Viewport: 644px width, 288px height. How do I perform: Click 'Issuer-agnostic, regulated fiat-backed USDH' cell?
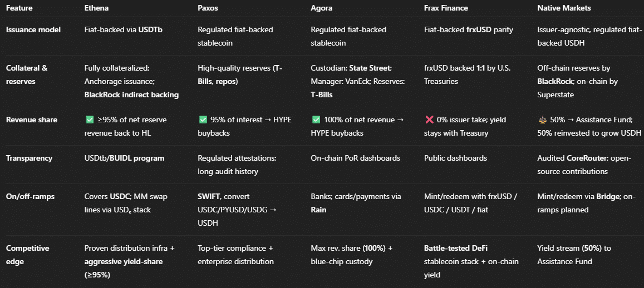[589, 37]
